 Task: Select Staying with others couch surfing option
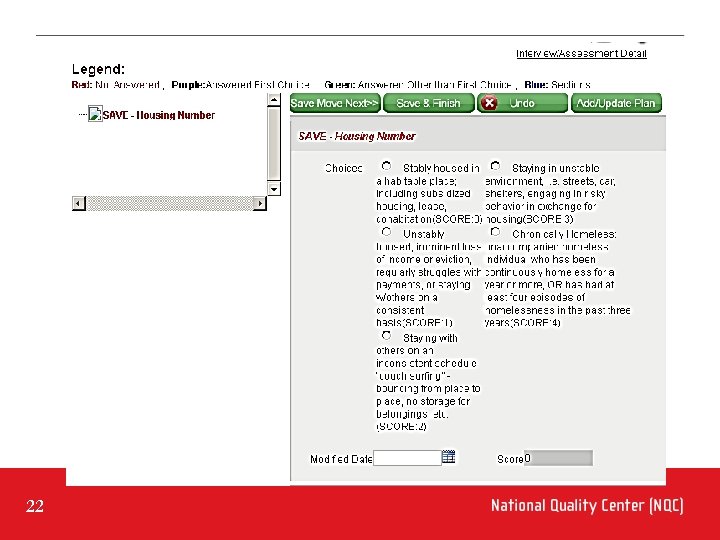(387, 336)
